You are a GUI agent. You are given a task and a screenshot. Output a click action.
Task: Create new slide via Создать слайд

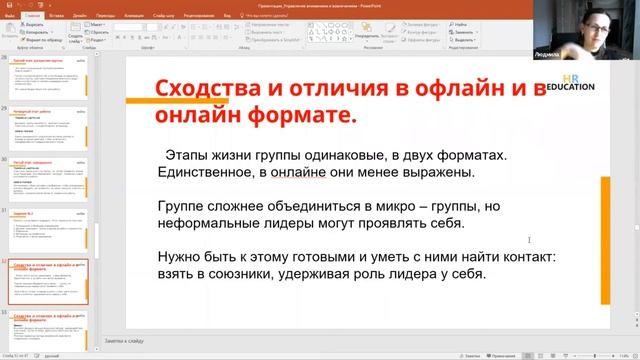75,33
